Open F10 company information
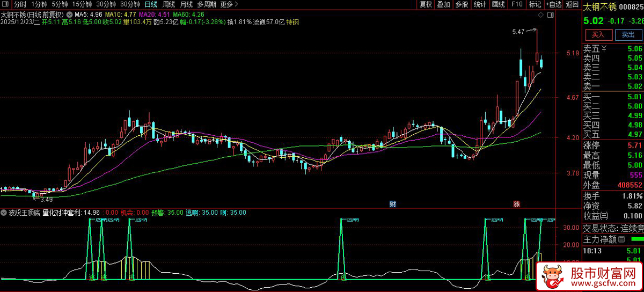This screenshot has width=644, height=292. (x=517, y=4)
